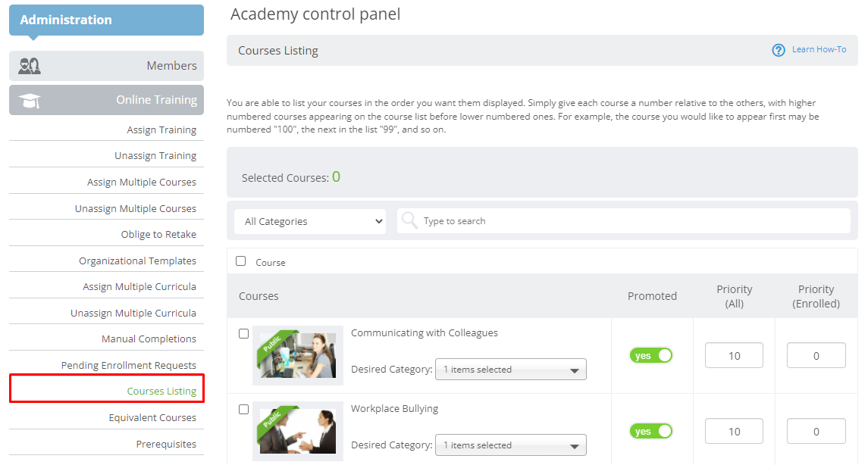Select Courses Listing menu item
The image size is (868, 465).
tap(161, 391)
